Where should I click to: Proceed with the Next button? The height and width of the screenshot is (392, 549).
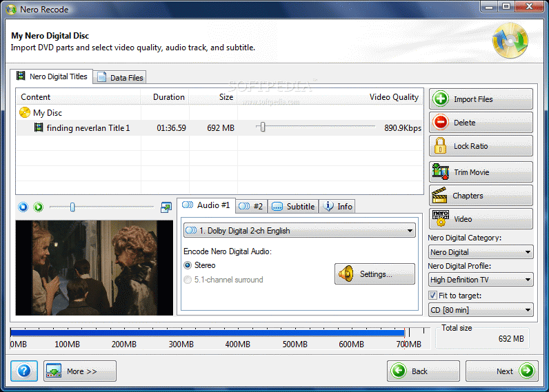pyautogui.click(x=501, y=371)
